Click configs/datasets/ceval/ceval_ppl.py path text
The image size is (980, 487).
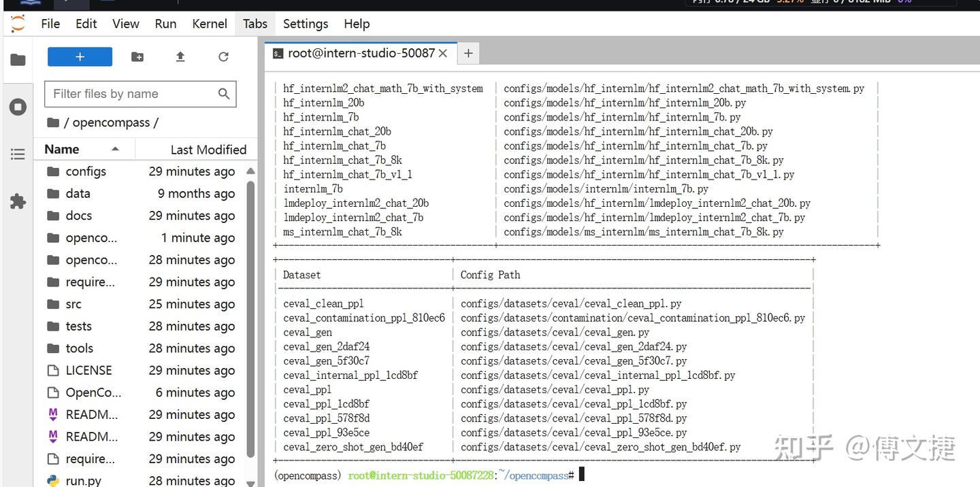[555, 390]
